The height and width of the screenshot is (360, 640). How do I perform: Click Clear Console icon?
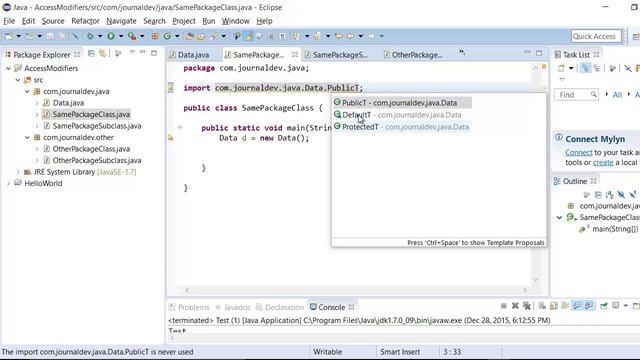click(542, 306)
